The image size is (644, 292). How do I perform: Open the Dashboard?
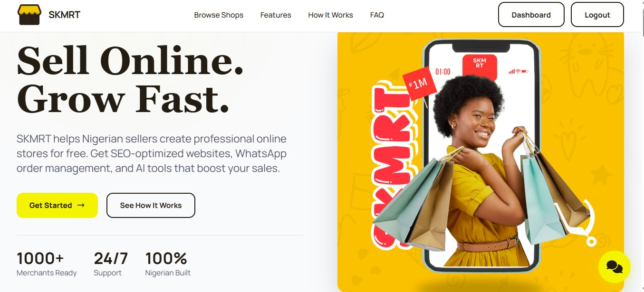(x=531, y=15)
